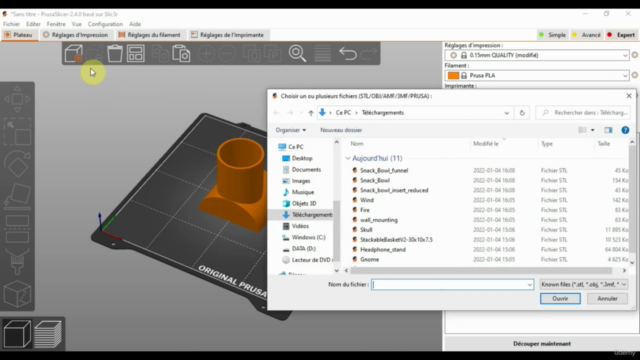Select Avancé mode

[587, 35]
